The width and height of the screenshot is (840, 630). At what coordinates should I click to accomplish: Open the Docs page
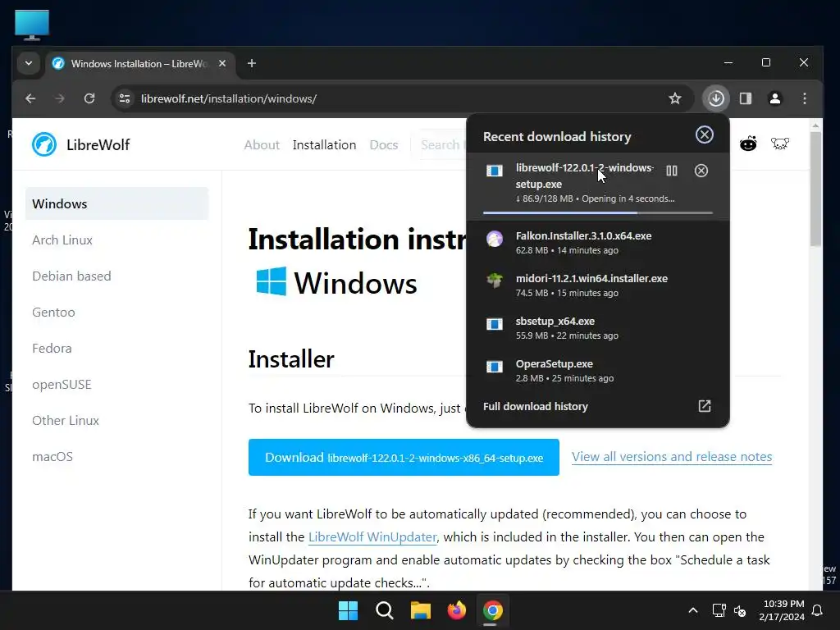coord(384,144)
